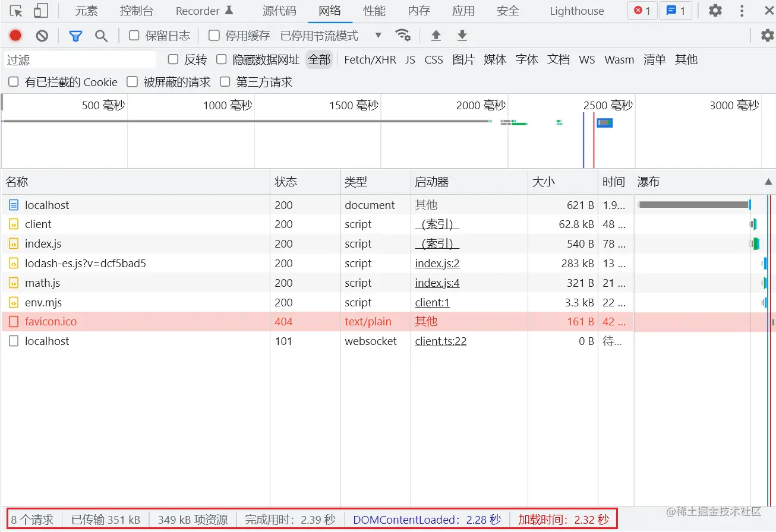Switch to the 性能 tab
The image size is (776, 532).
pos(374,11)
